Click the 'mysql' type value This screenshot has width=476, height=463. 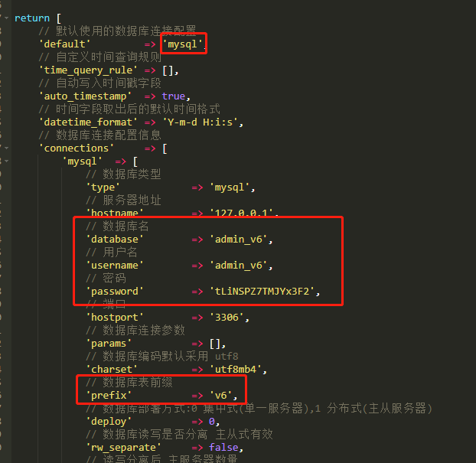(230, 187)
